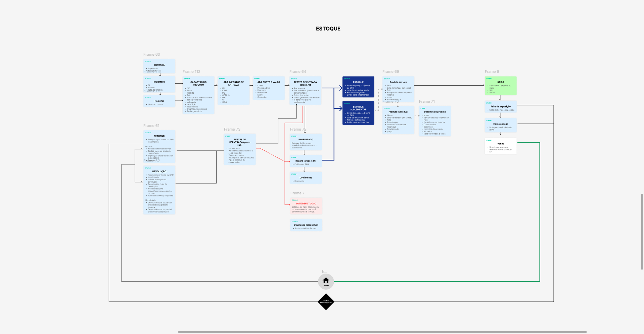644x334 pixels.
Task: Select the Frame 73 label
Action: [232, 129]
